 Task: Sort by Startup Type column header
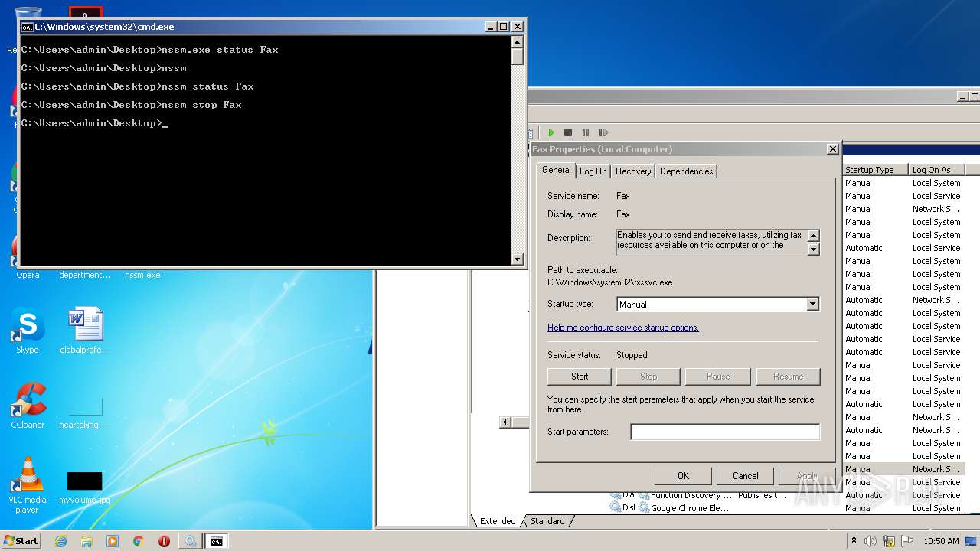[x=875, y=170]
